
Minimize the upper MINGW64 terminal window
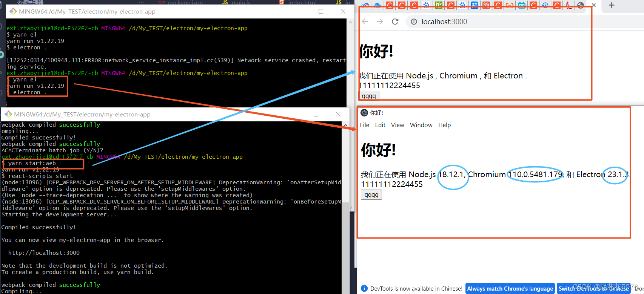pyautogui.click(x=299, y=11)
